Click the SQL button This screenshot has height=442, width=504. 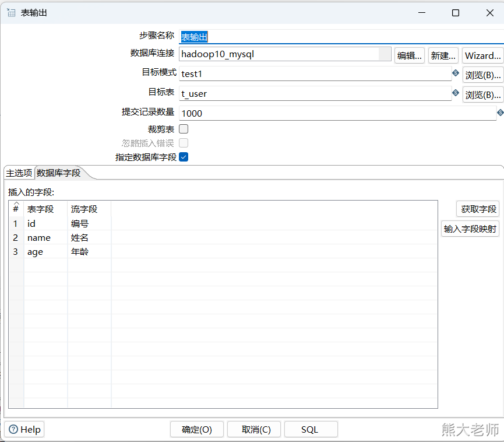click(x=310, y=429)
